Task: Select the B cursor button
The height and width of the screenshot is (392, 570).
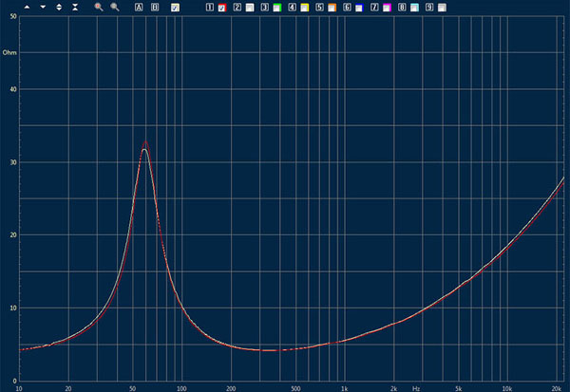Action: point(155,7)
